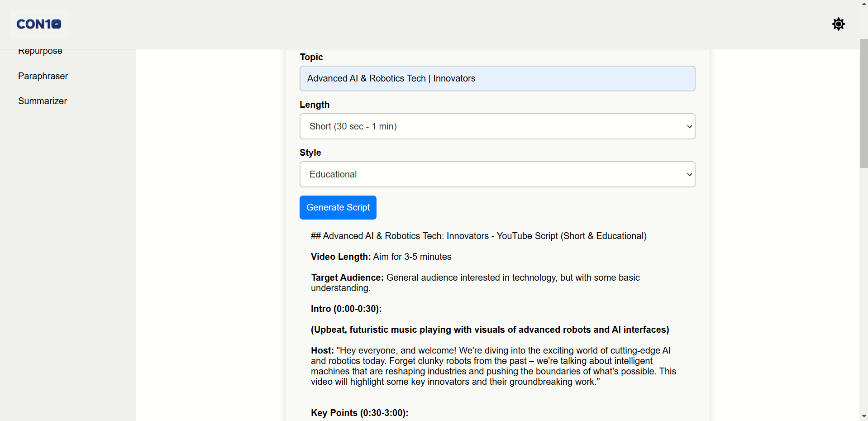Click the vertical page scrollbar thumb
Image resolution: width=868 pixels, height=421 pixels.
tap(863, 103)
